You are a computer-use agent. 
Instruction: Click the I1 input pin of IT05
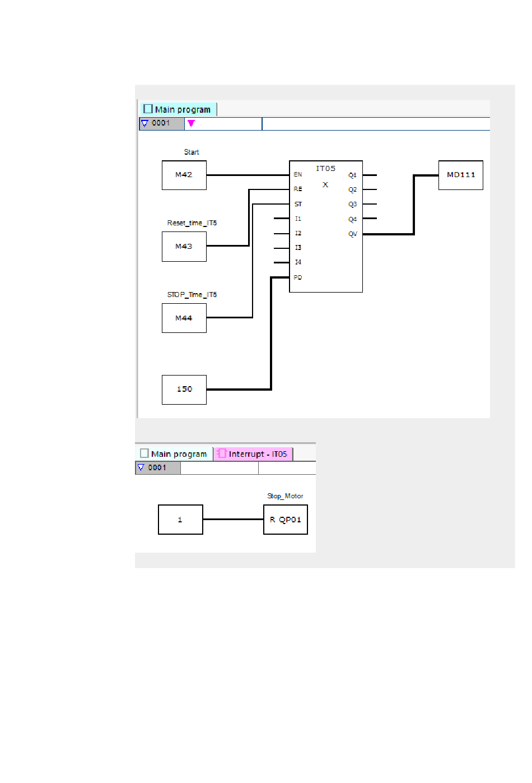pos(298,219)
